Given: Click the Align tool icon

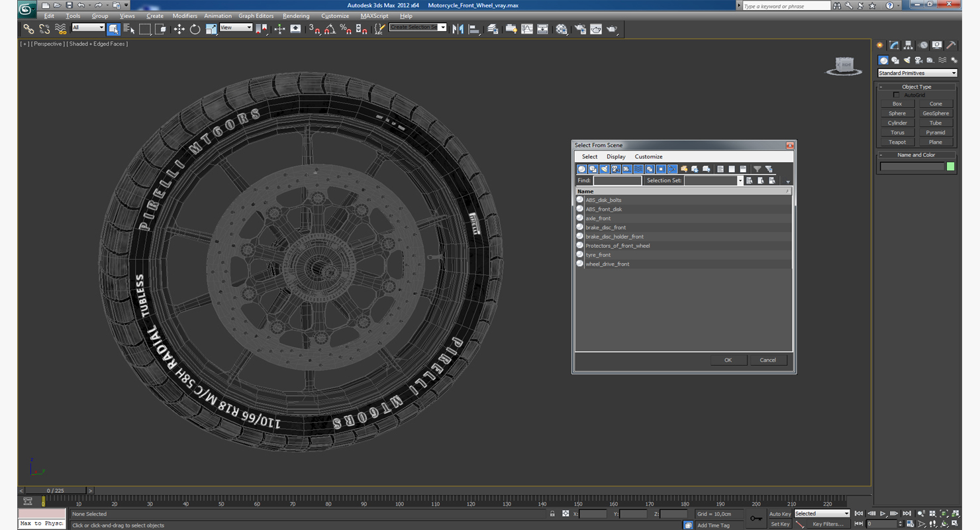Looking at the screenshot, I should click(x=474, y=29).
